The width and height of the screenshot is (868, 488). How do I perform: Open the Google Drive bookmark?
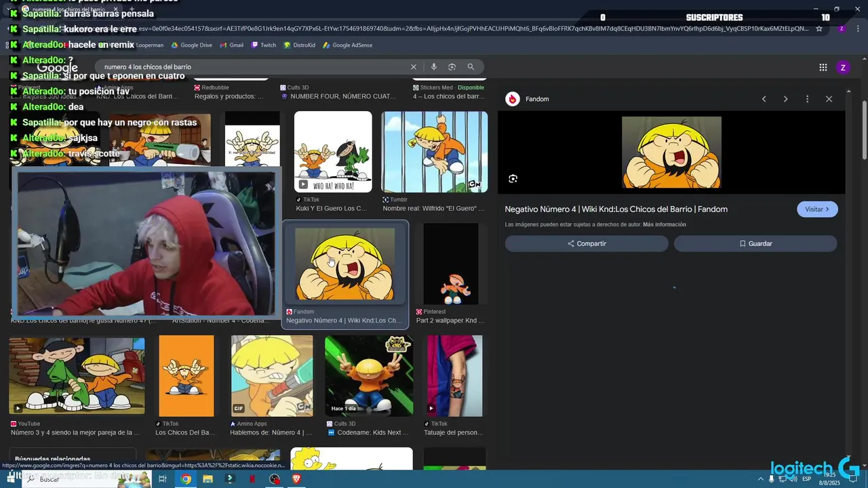pyautogui.click(x=192, y=45)
